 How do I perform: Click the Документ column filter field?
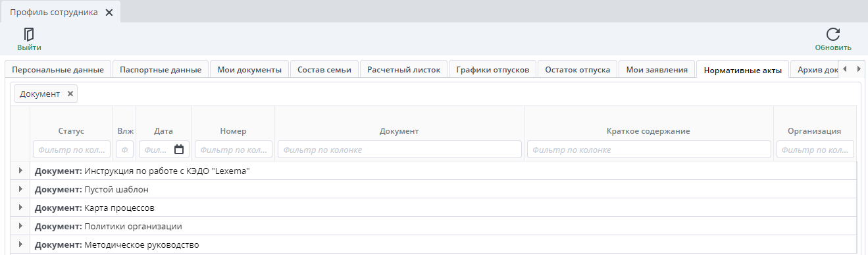[399, 150]
